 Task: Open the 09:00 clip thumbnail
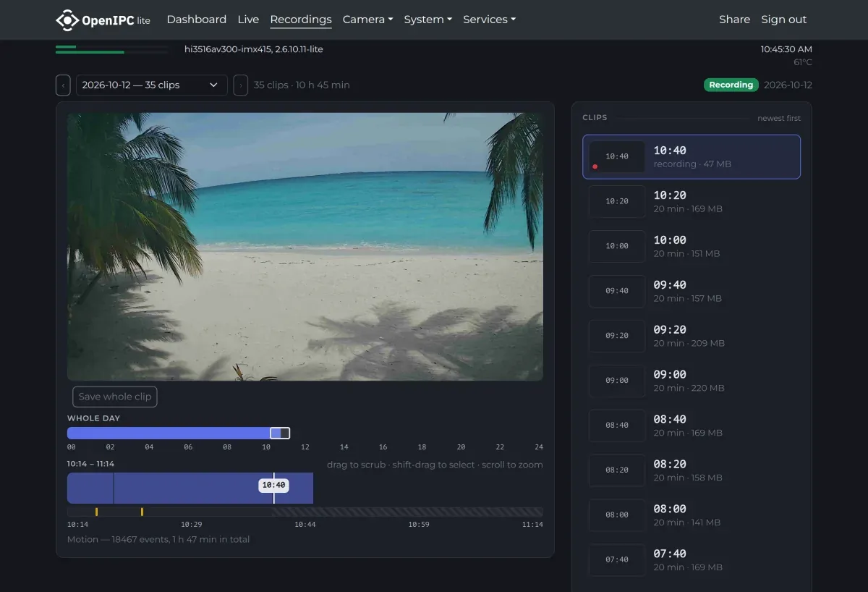[617, 381]
